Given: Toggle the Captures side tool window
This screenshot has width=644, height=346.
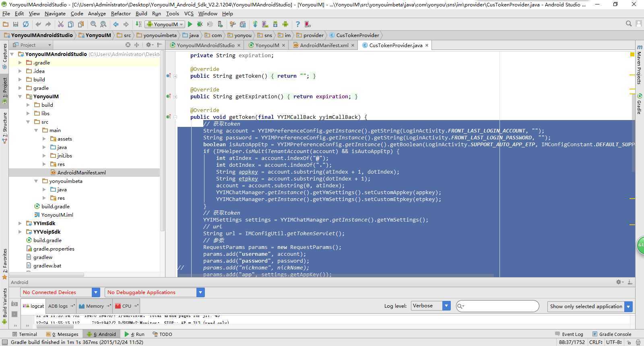Looking at the screenshot, I should 4,56.
